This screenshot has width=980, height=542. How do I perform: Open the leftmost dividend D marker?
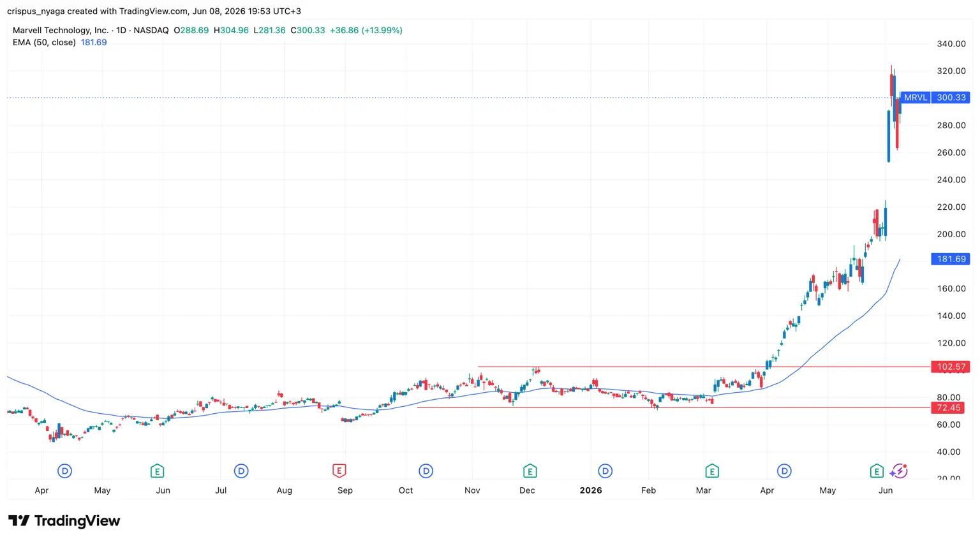coord(64,471)
